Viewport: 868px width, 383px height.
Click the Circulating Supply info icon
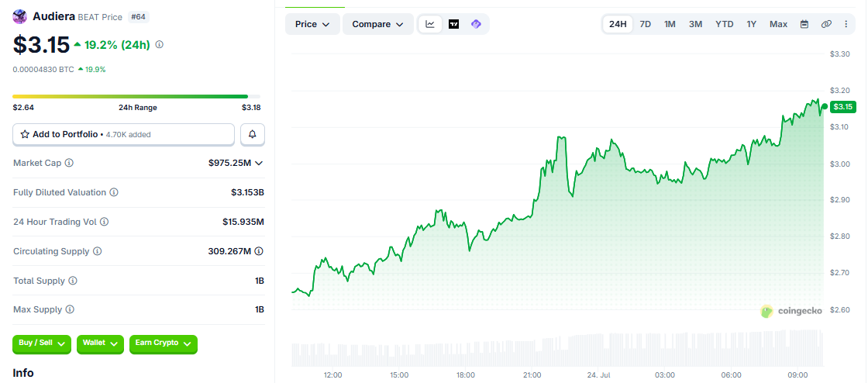(98, 250)
